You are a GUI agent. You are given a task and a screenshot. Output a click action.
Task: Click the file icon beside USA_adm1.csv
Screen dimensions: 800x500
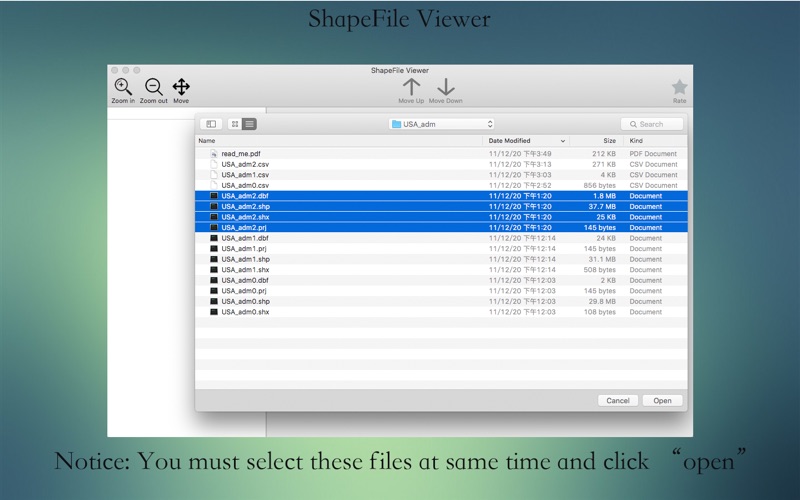[214, 174]
